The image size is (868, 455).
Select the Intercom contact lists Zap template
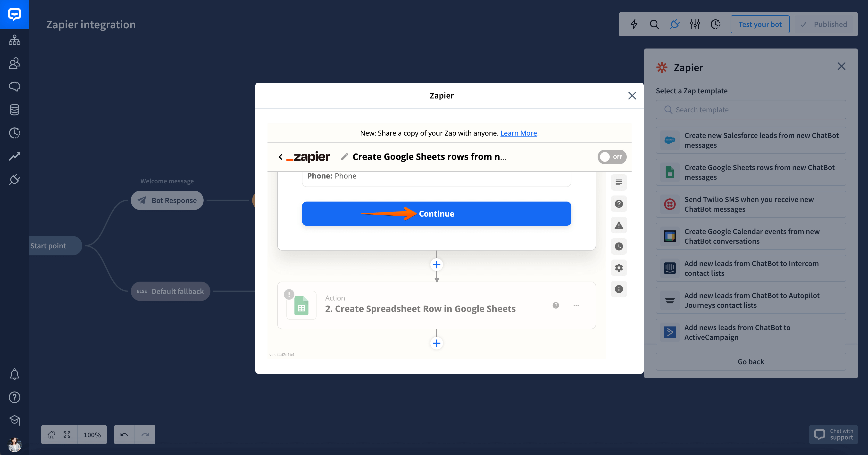point(751,268)
